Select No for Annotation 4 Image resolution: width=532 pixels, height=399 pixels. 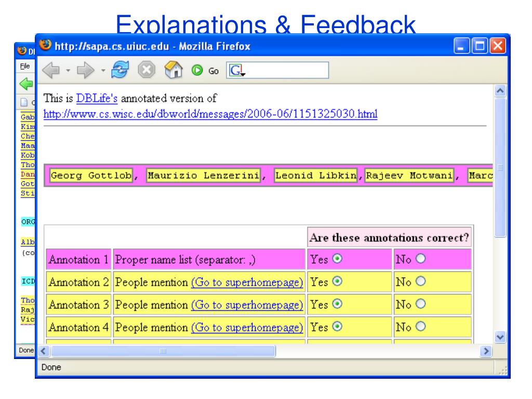pos(417,327)
